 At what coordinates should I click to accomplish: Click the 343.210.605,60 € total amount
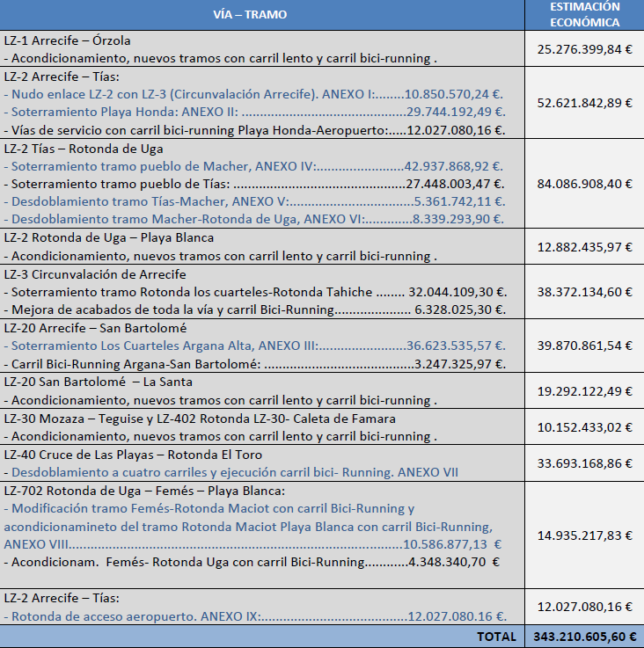pos(584,637)
